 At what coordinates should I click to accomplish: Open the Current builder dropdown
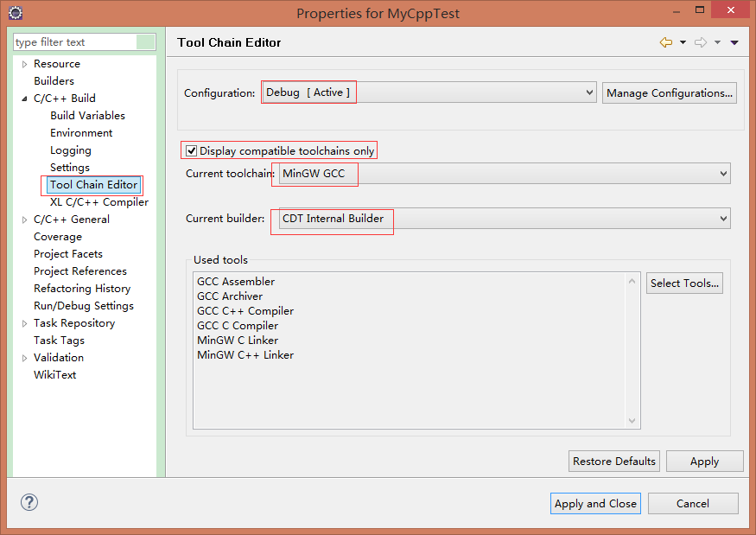point(505,219)
